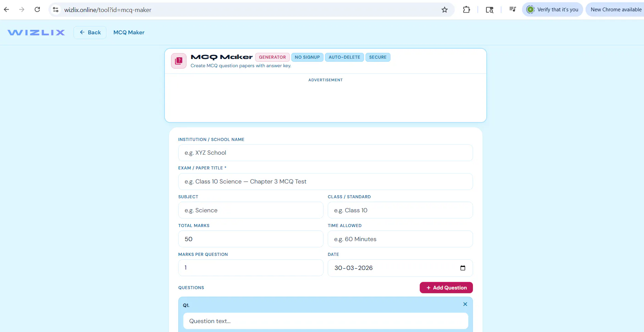Click the 'CLASS / STANDARD' label
The image size is (644, 332).
tap(349, 197)
